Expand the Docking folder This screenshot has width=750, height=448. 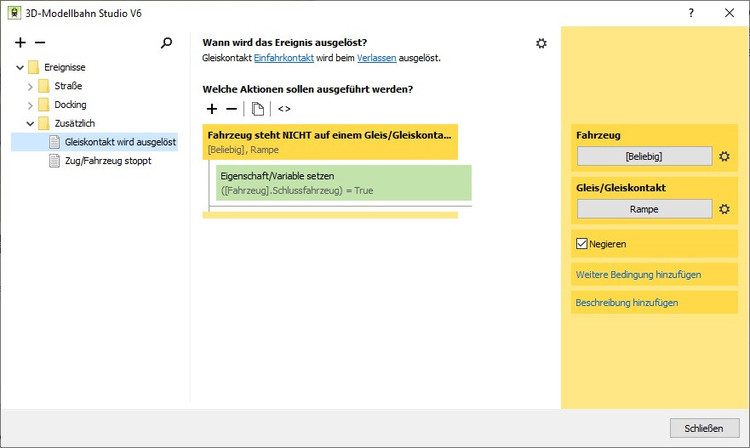click(x=30, y=105)
